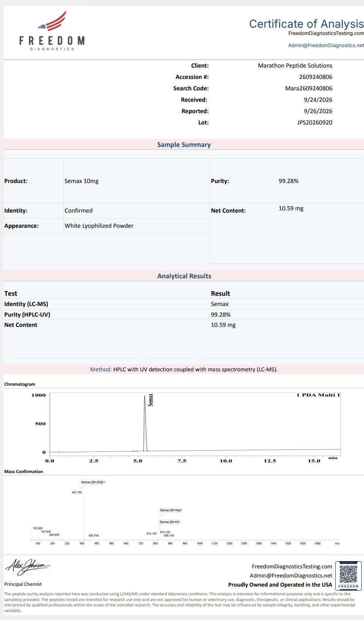Image resolution: width=364 pixels, height=620 pixels.
Task: Click the "Semax" result for Identity (LC-MS)
Action: (220, 304)
